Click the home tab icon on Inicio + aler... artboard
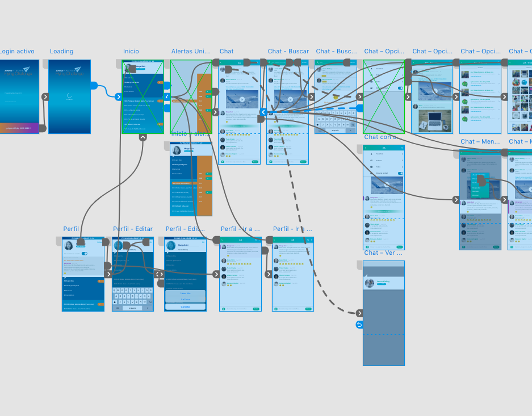 coord(167,146)
